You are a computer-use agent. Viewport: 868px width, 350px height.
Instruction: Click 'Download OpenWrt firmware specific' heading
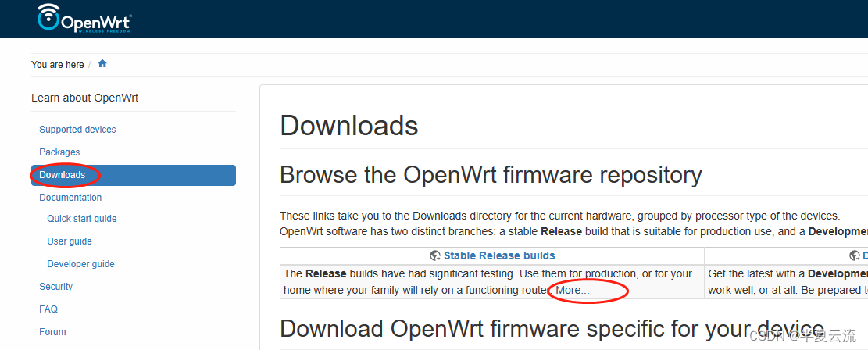pos(552,328)
